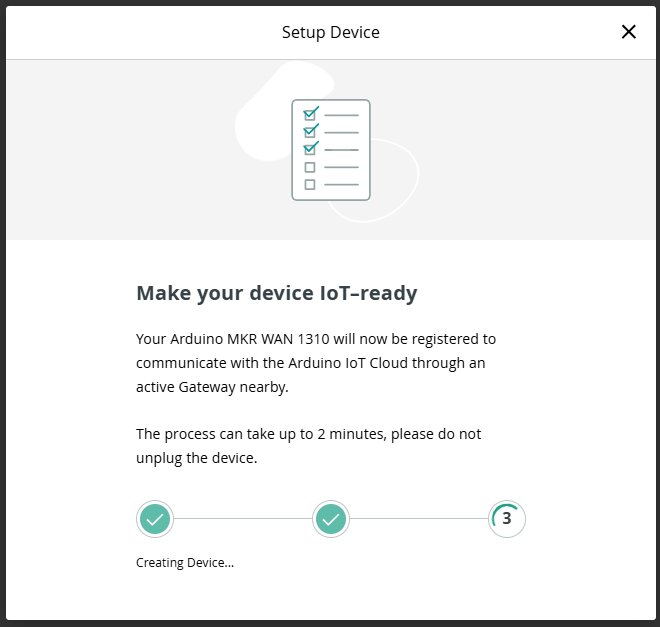Click the second completed step checkmark

[x=331, y=519]
